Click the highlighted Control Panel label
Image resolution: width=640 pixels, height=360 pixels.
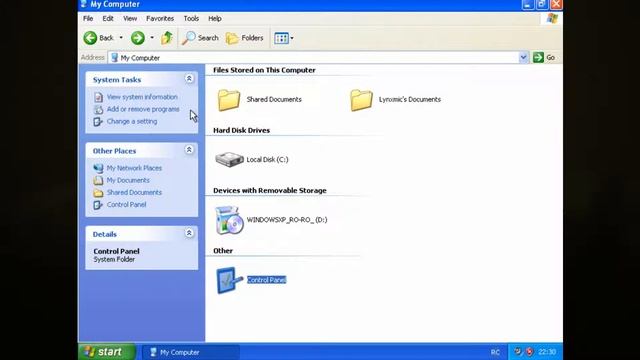point(267,280)
